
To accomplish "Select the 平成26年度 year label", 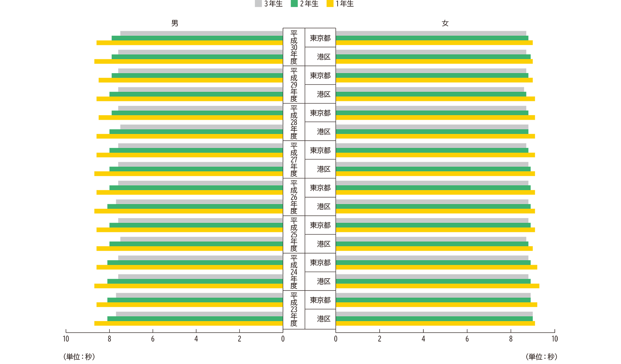I will [x=294, y=197].
